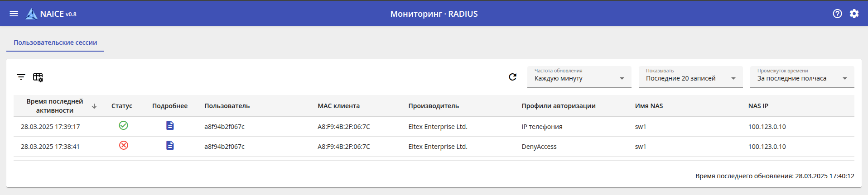The image size is (868, 195).
Task: Click green success status icon in first row
Action: (123, 125)
